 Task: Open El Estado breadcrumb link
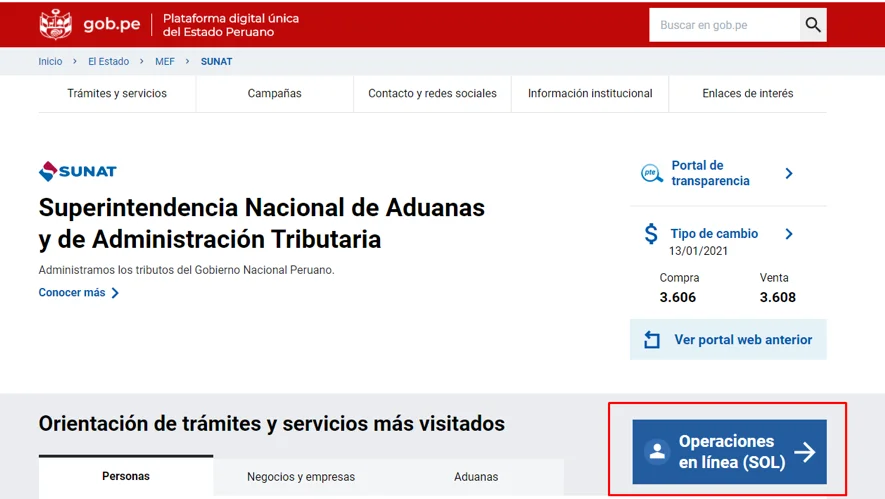click(x=108, y=62)
